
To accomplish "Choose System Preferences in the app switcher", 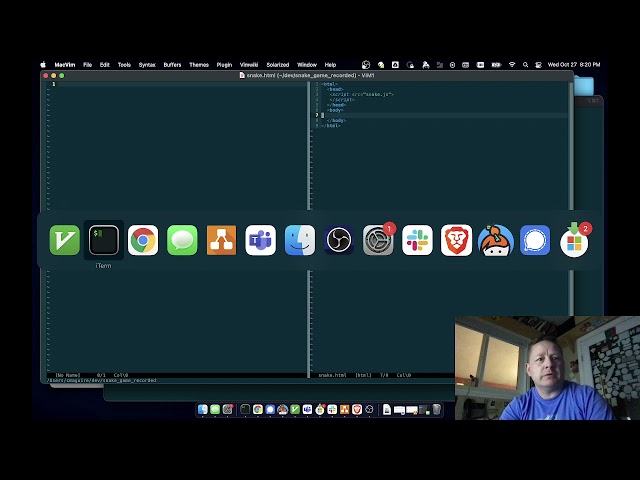I will [x=378, y=240].
